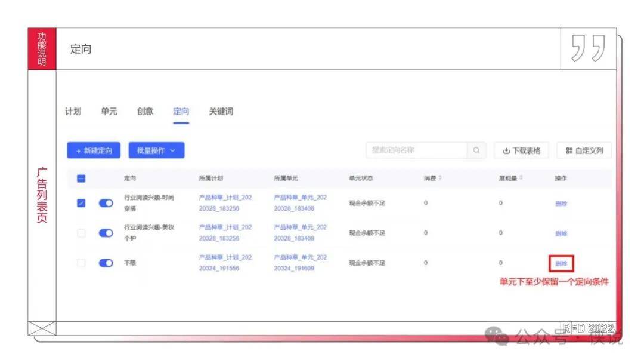This screenshot has width=644, height=363.
Task: Switch off the 行业阅读兴趣-时尚穿搭 targeting toggle
Action: [106, 203]
